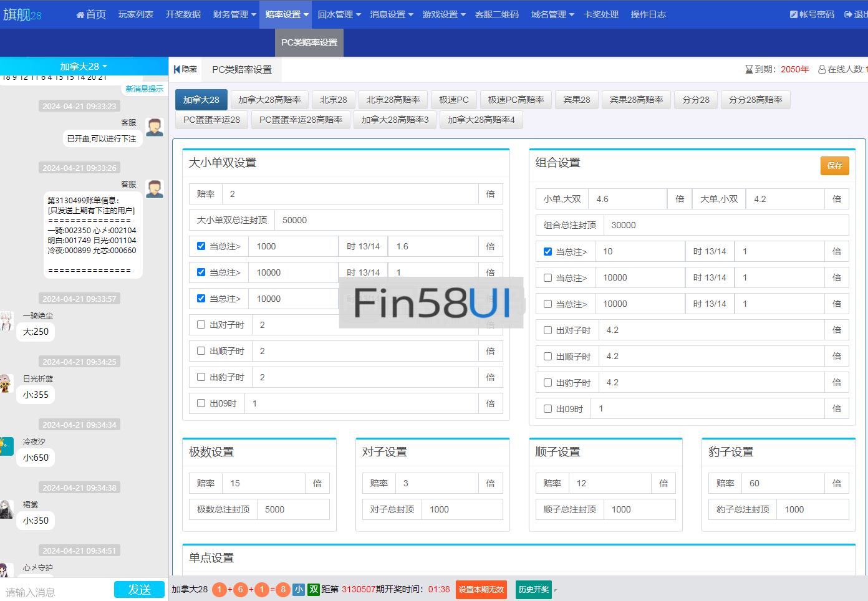The height and width of the screenshot is (601, 868).
Task: Switch to the 北京28 tab
Action: pos(333,99)
